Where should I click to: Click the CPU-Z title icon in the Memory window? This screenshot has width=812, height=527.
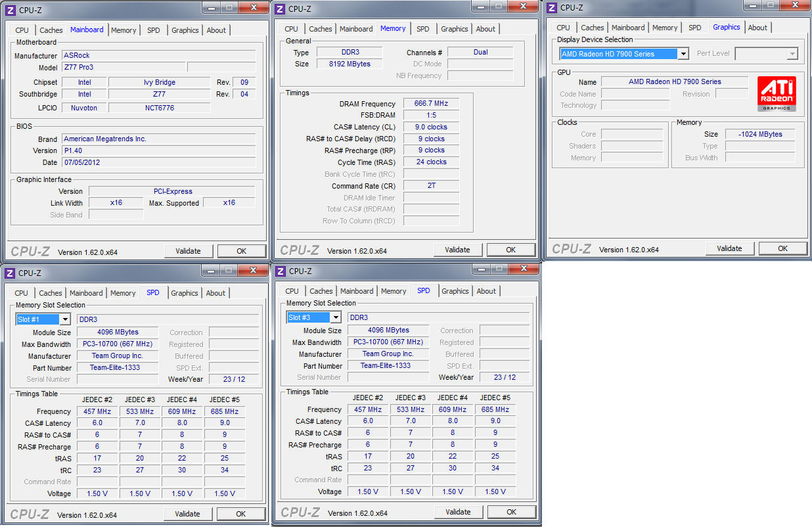tap(280, 9)
